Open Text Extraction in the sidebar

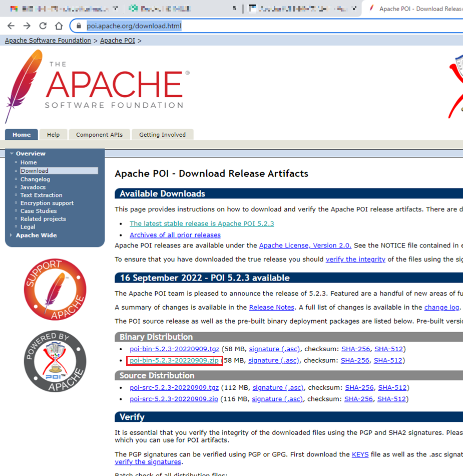point(41,195)
